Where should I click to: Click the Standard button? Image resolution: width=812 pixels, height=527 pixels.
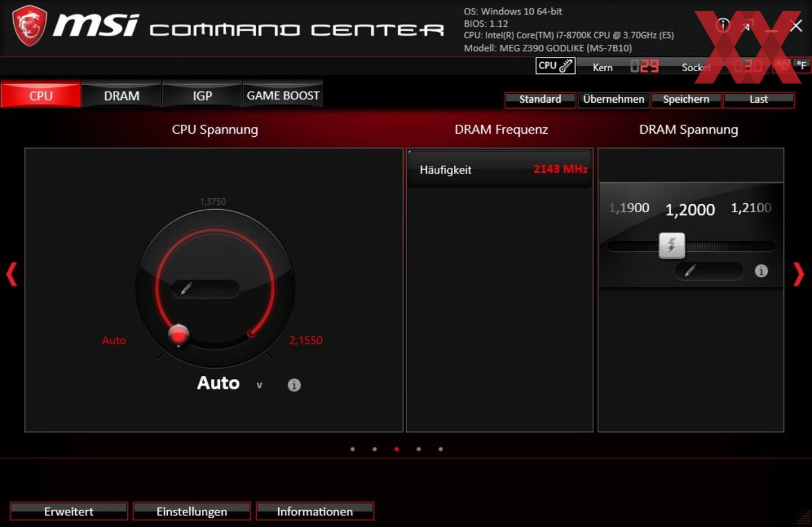click(x=540, y=99)
